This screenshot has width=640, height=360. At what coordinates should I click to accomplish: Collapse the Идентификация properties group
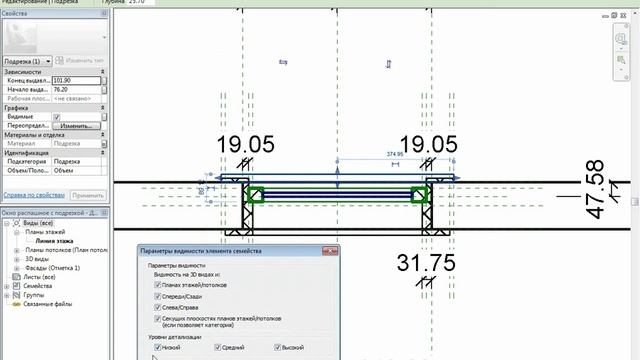(102, 153)
